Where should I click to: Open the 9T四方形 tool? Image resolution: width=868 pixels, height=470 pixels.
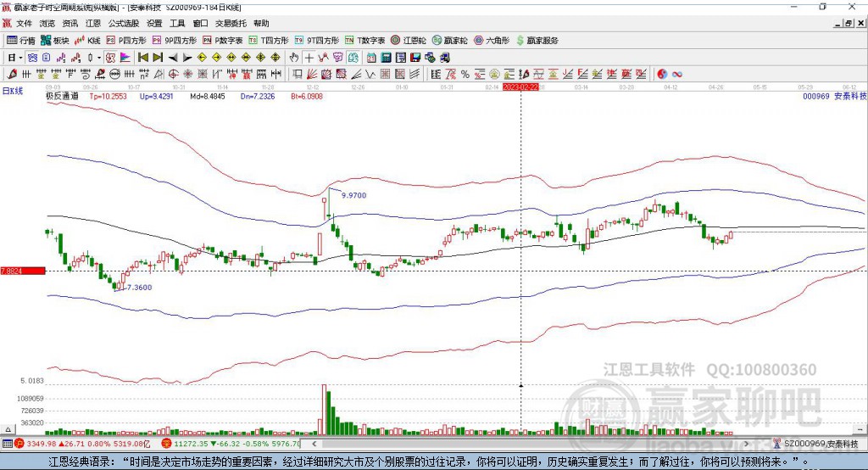click(317, 41)
